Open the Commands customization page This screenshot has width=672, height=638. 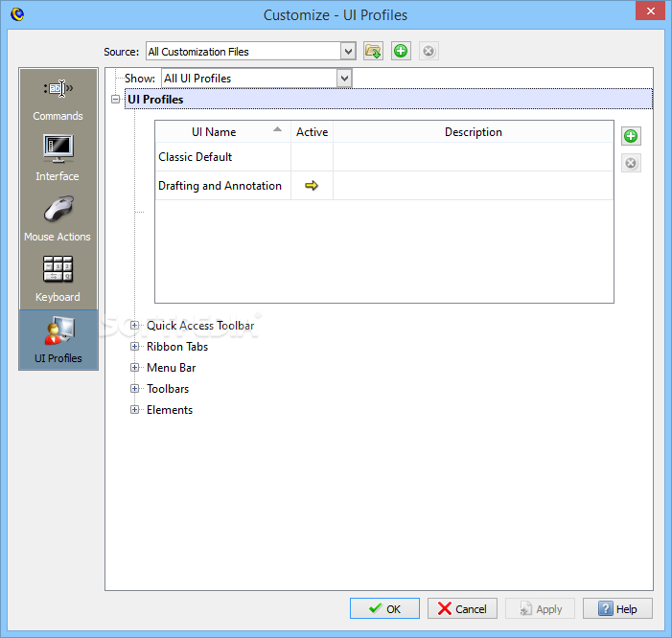(58, 100)
